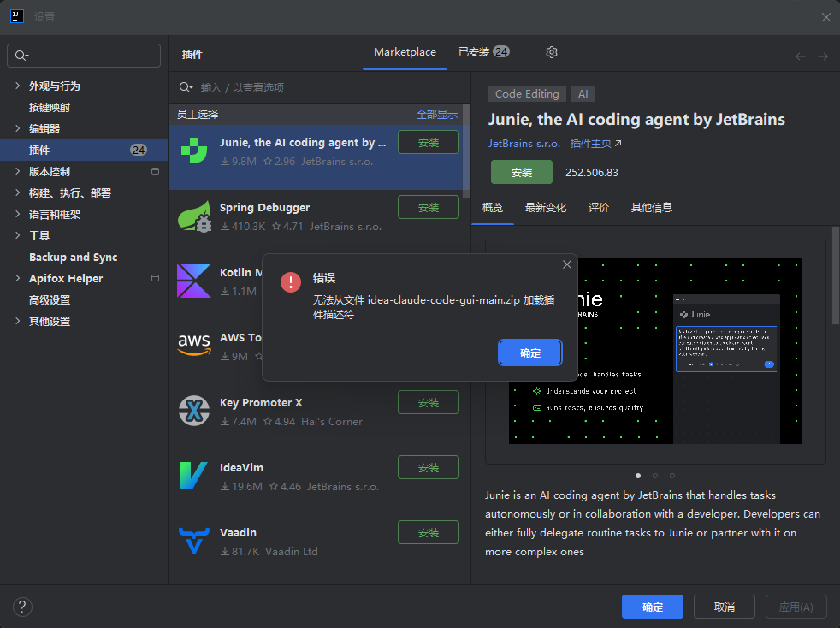Click the settings search field

84,56
